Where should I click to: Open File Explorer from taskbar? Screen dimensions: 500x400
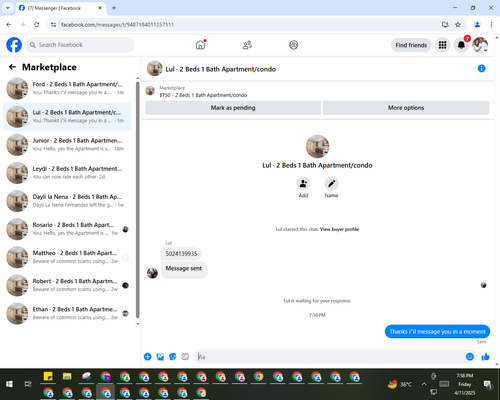(67, 377)
